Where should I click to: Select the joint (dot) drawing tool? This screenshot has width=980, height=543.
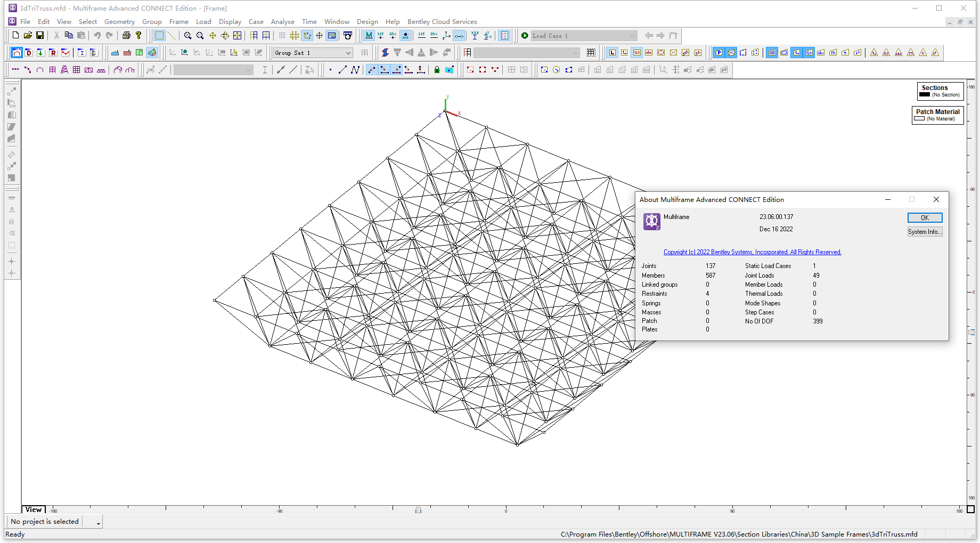330,70
